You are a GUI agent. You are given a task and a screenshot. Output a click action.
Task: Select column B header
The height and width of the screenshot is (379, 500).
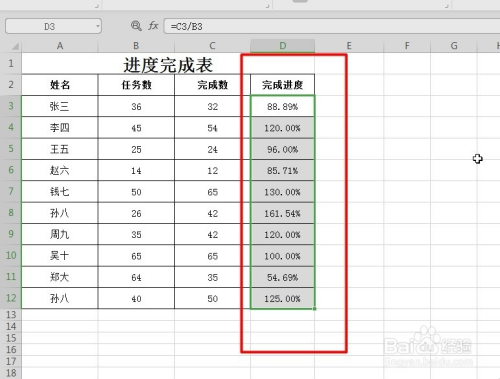(x=136, y=46)
